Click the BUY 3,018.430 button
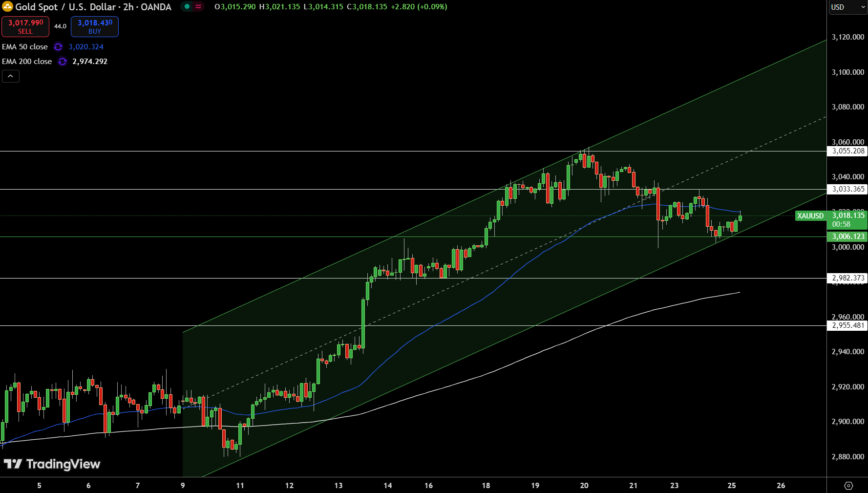 pyautogui.click(x=95, y=27)
